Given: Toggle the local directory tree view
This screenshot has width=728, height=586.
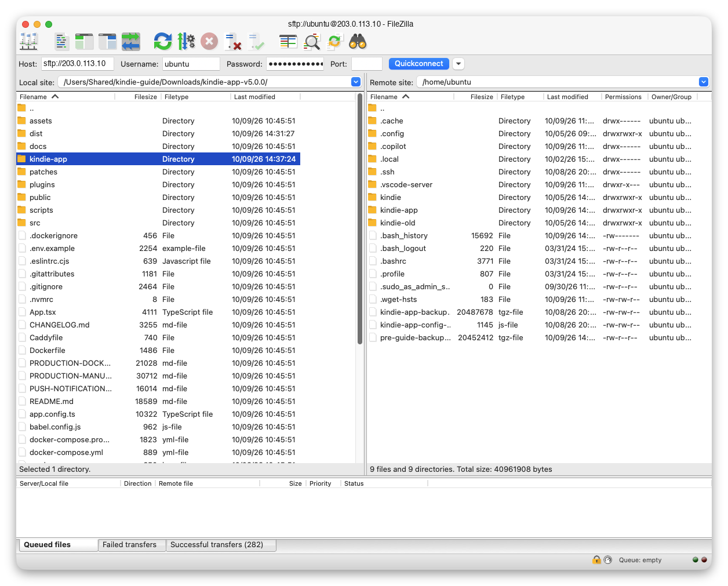Looking at the screenshot, I should pyautogui.click(x=84, y=42).
